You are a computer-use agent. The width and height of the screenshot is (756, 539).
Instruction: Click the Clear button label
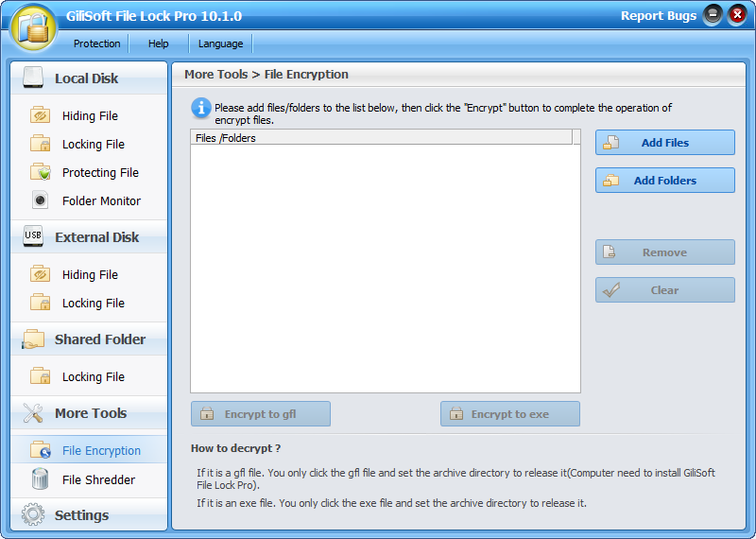664,290
